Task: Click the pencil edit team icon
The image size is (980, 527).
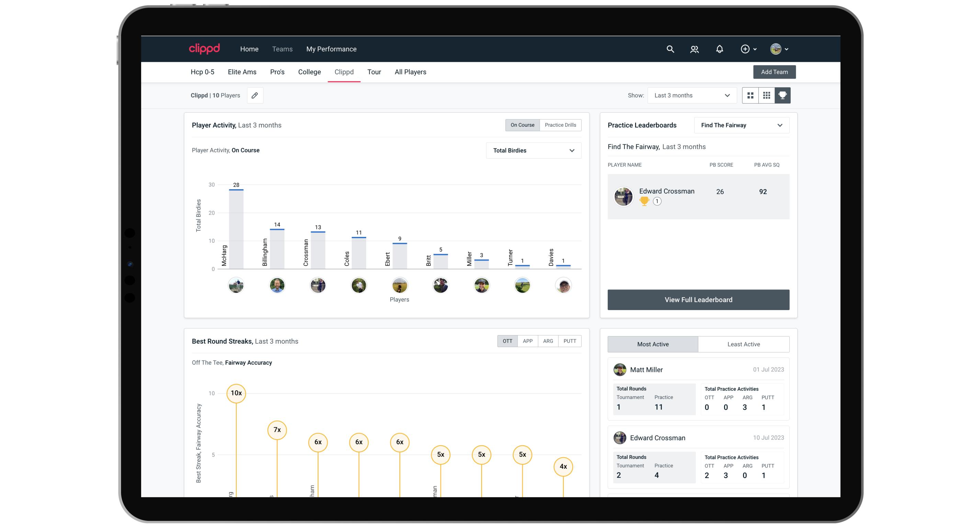Action: point(255,95)
